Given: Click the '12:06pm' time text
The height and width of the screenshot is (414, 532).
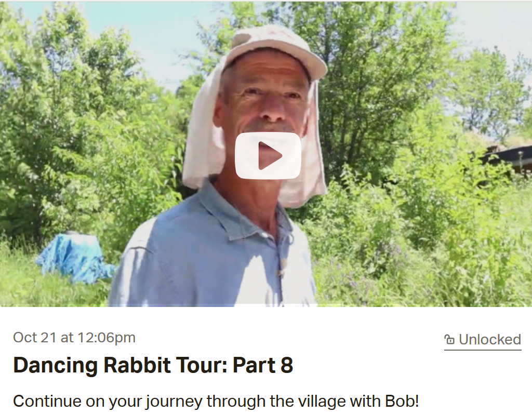Looking at the screenshot, I should 107,338.
